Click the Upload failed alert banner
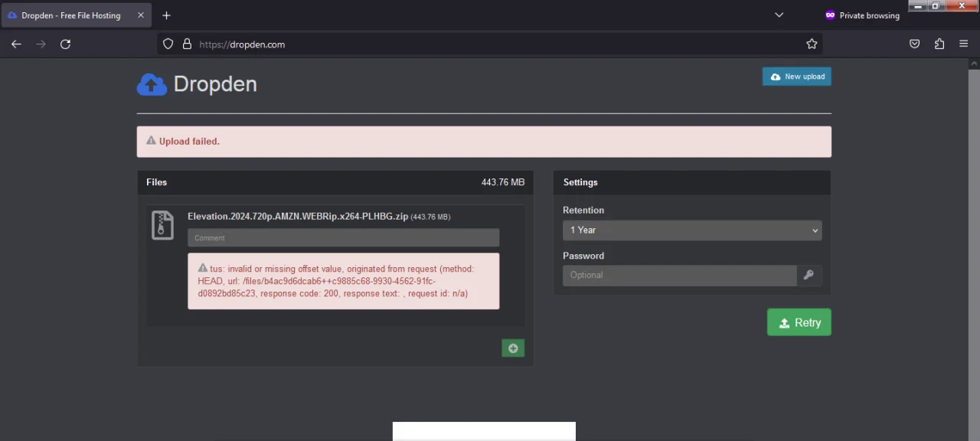Screen dimensions: 980x441 coord(484,142)
